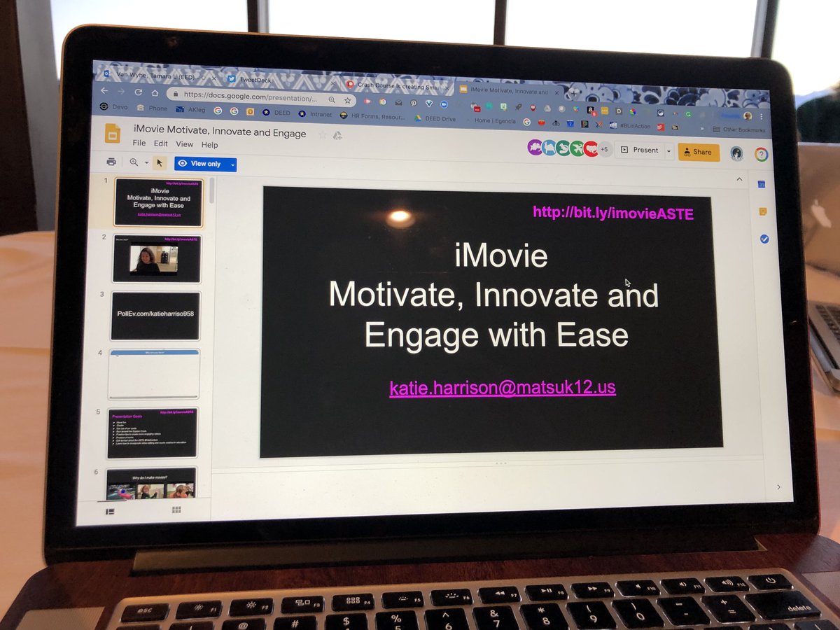The width and height of the screenshot is (840, 630).
Task: Select slide 1 thumbnail in filmstrip
Action: pos(157,202)
